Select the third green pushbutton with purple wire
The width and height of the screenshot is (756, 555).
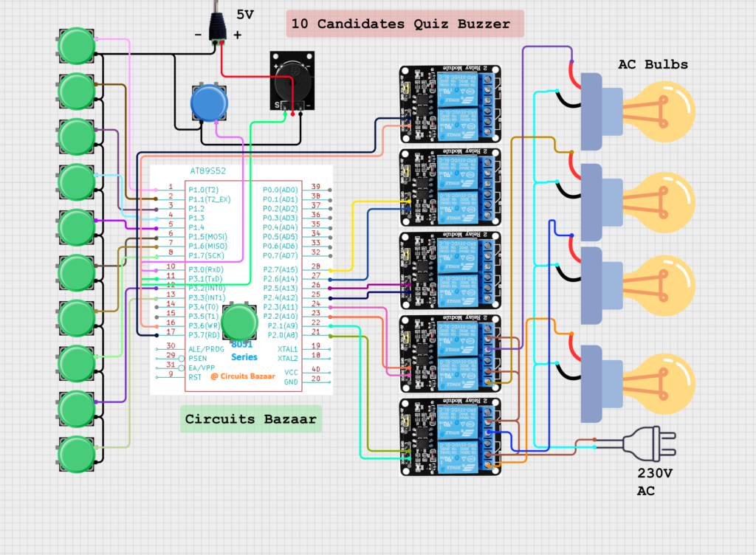tap(76, 137)
